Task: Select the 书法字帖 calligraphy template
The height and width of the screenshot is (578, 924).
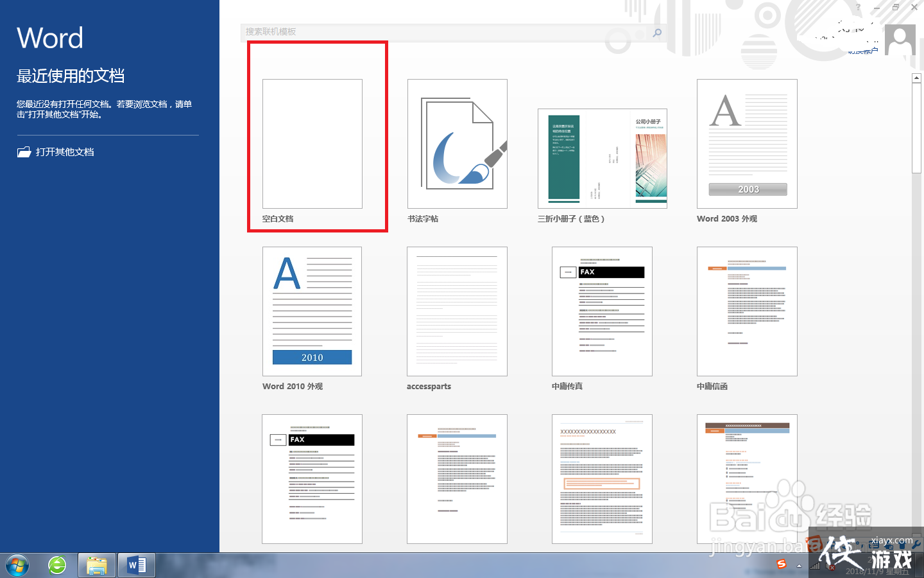Action: [x=458, y=144]
